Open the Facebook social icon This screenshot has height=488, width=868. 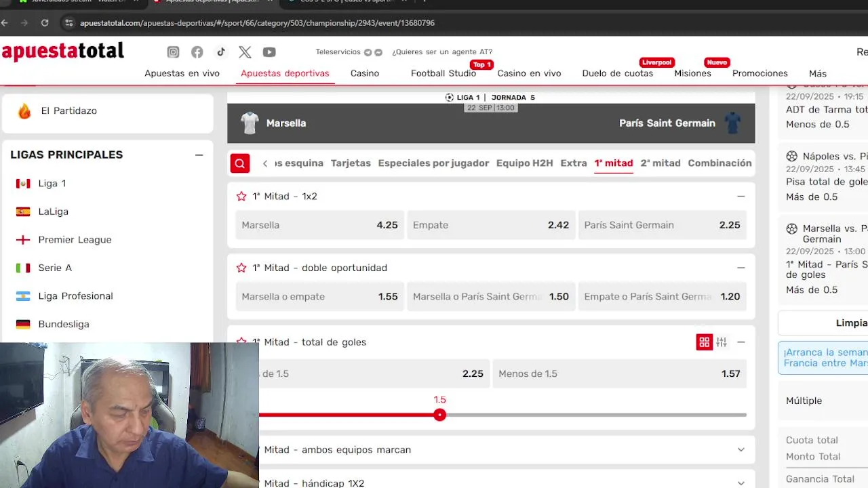click(x=197, y=52)
